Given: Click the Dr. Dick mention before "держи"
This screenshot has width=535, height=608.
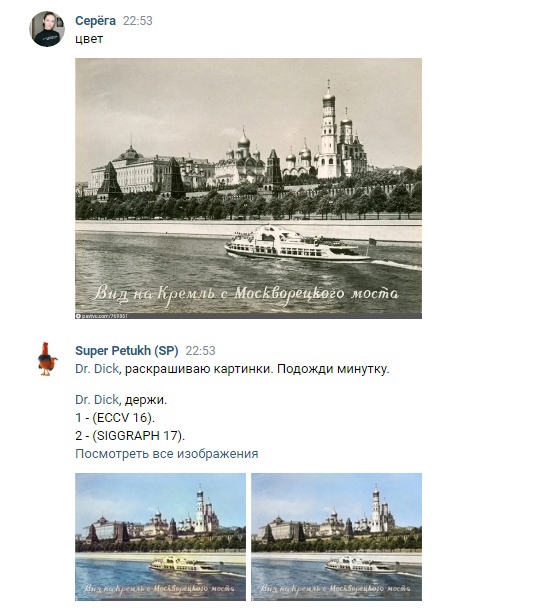Looking at the screenshot, I should (97, 400).
